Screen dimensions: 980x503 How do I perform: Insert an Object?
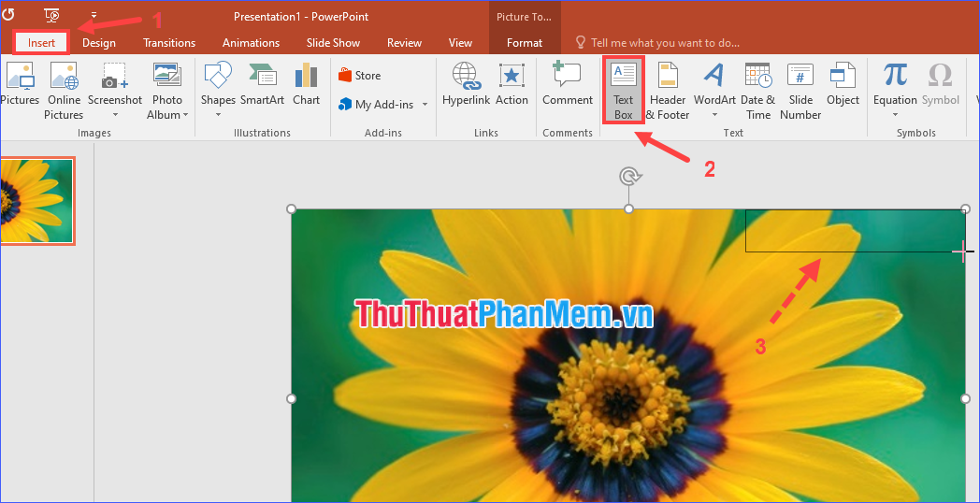tap(843, 84)
